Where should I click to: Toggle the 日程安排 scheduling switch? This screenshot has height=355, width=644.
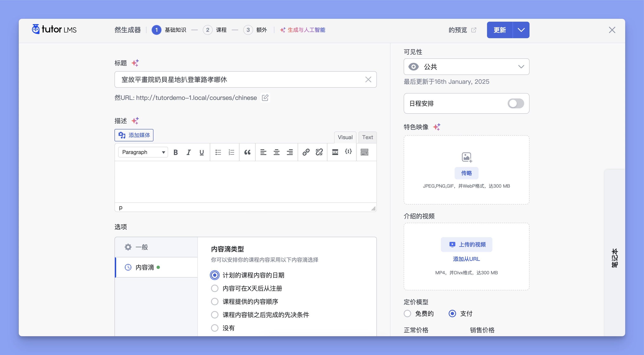click(x=515, y=103)
